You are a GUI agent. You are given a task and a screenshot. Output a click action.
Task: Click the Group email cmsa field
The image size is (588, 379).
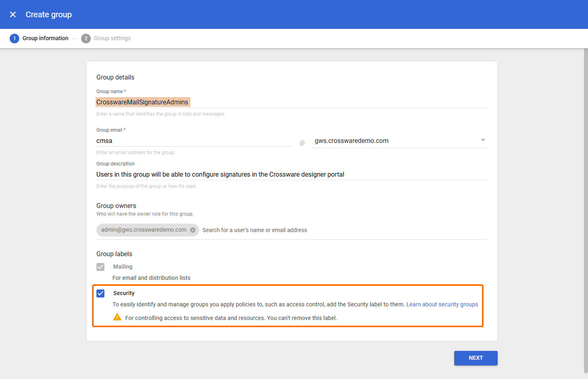tap(194, 141)
